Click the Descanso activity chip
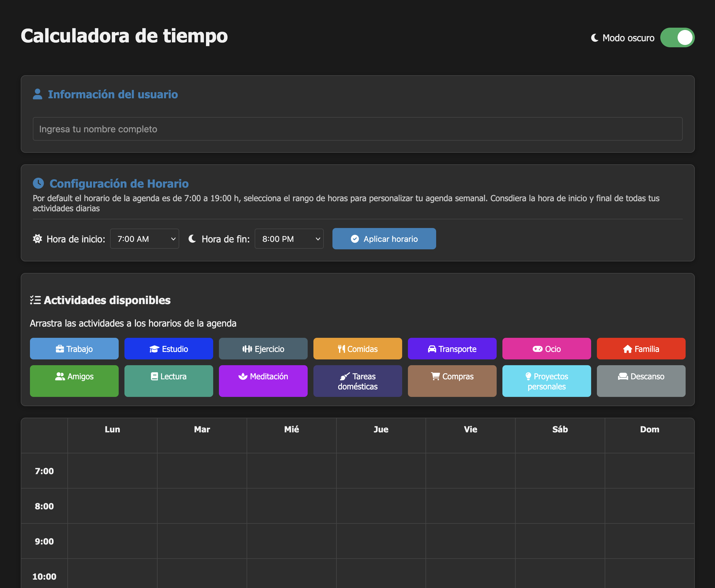This screenshot has width=715, height=588. (641, 381)
